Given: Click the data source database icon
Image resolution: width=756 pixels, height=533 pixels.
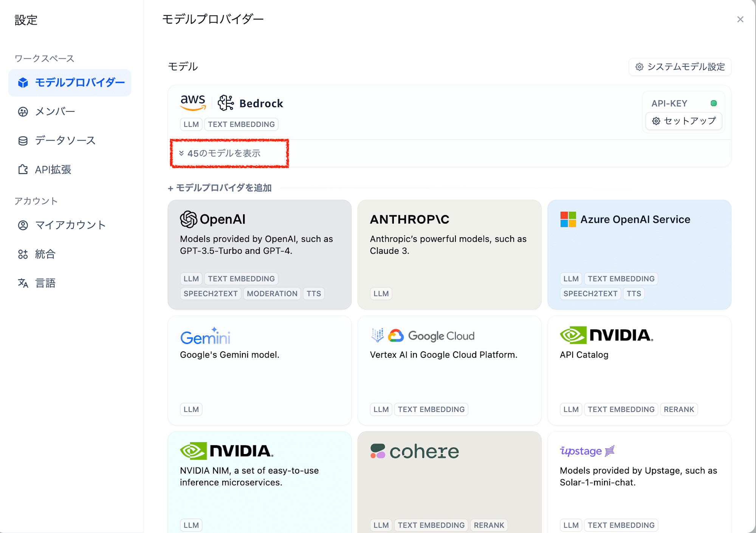Looking at the screenshot, I should tap(23, 141).
